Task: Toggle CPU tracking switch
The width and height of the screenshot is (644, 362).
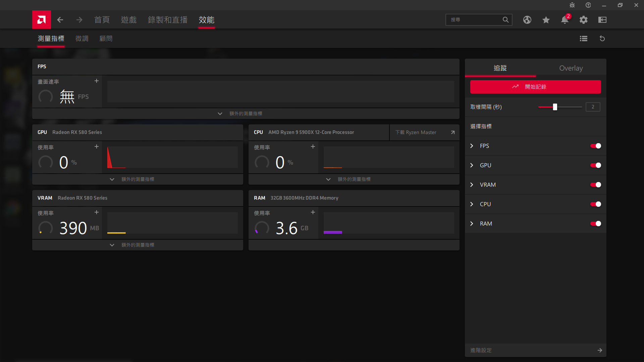Action: pos(596,204)
